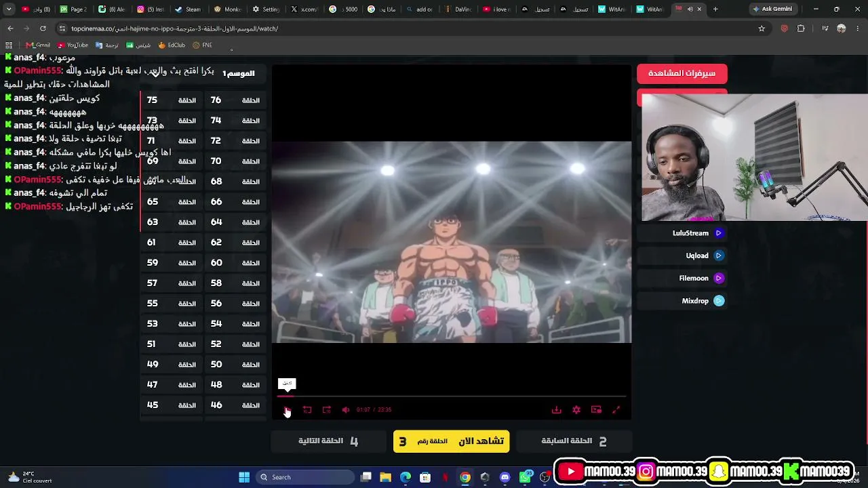The image size is (868, 488).
Task: Open episode 61 in the list
Action: [x=171, y=243]
